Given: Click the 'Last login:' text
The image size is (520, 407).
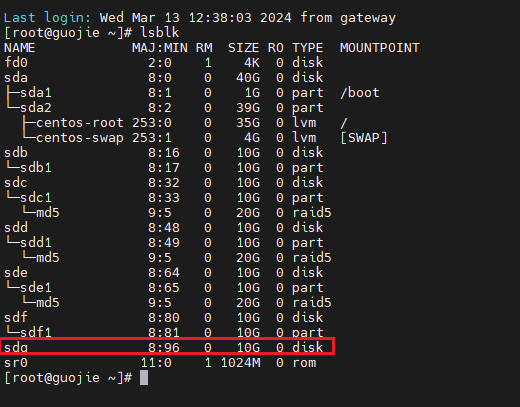Looking at the screenshot, I should 47,18.
